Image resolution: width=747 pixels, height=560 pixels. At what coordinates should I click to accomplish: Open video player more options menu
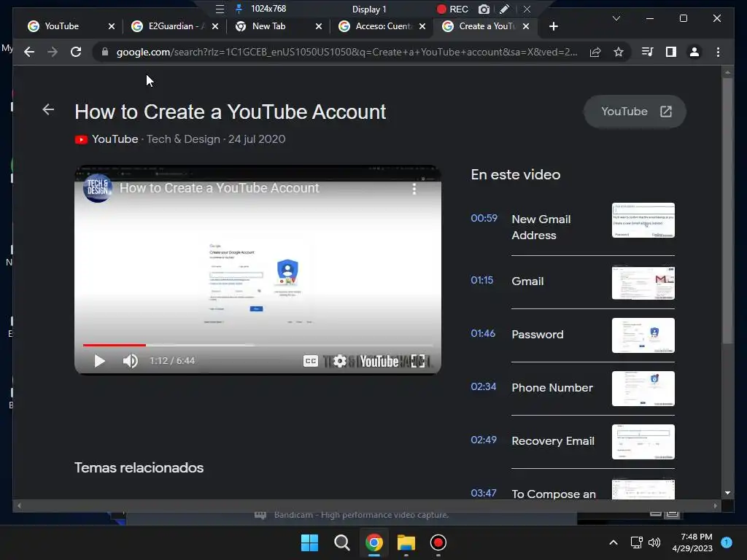(x=414, y=189)
